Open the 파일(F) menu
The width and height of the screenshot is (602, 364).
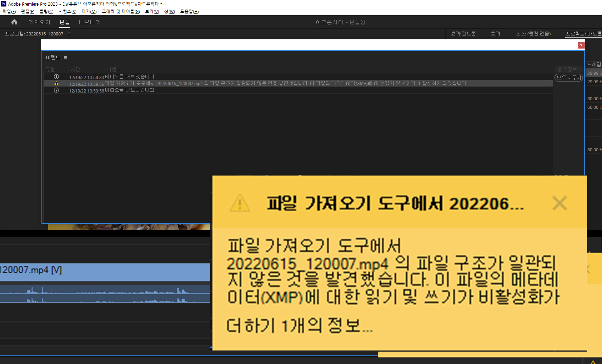(9, 12)
